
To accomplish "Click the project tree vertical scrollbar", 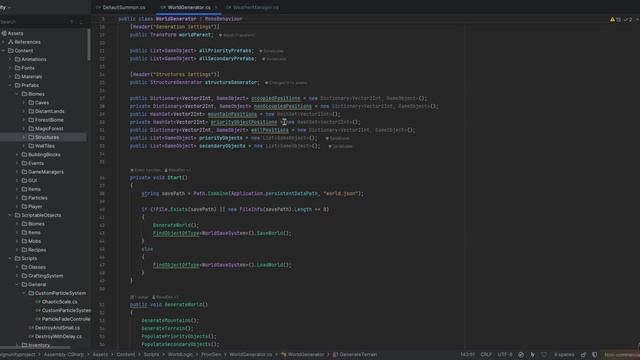I will coord(89,45).
